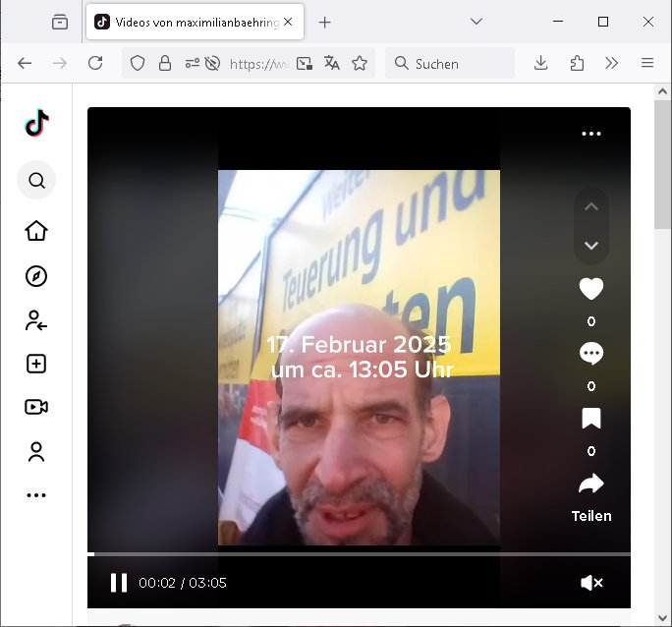Click the TikTok logo in sidebar

36,123
